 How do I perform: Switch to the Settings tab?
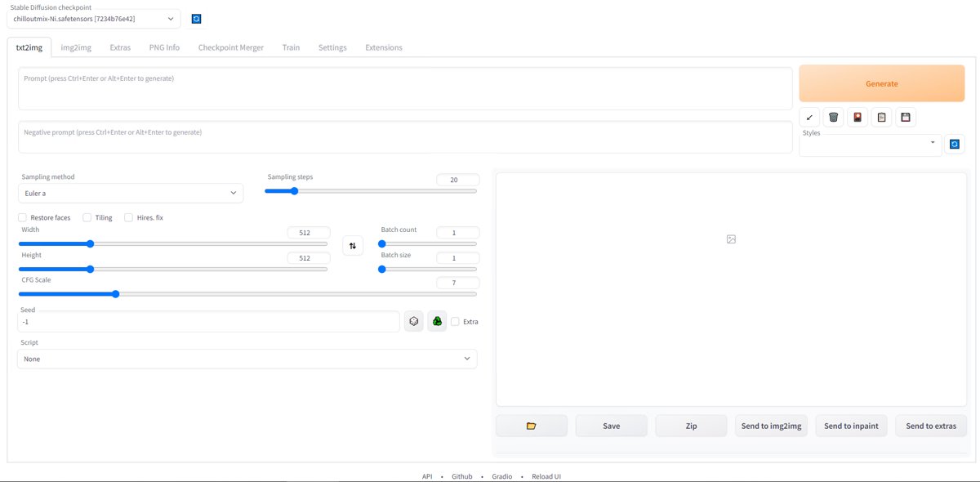[x=332, y=47]
